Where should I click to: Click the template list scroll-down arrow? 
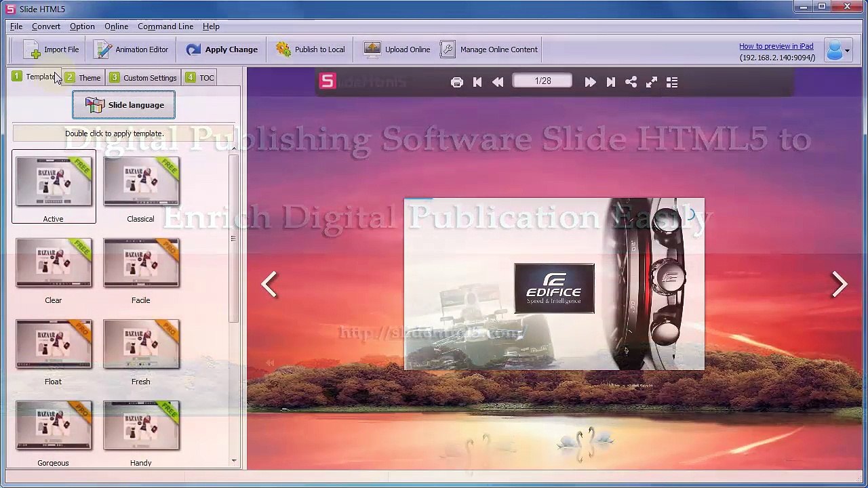click(x=234, y=461)
